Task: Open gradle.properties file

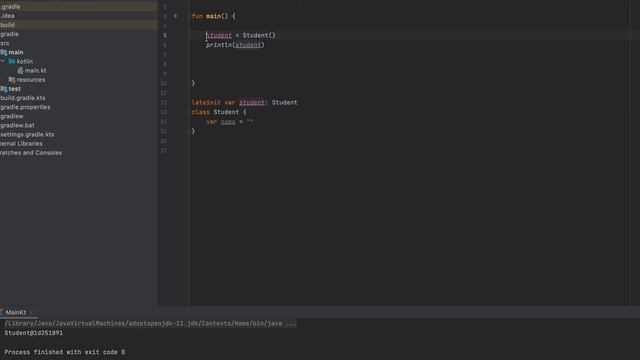Action: [25, 107]
